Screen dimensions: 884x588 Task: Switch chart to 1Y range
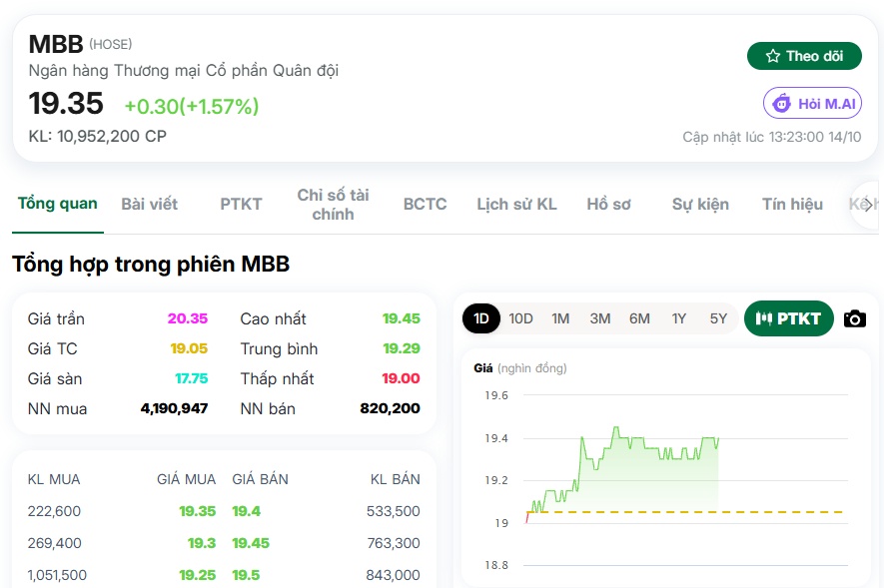(679, 318)
